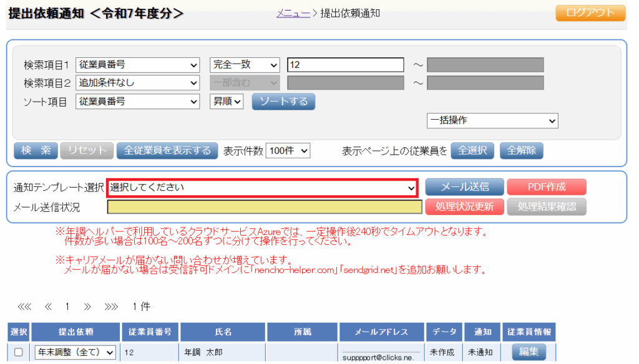
Task: Tick the checkbox for employee 年調 太郎
Action: (18, 352)
